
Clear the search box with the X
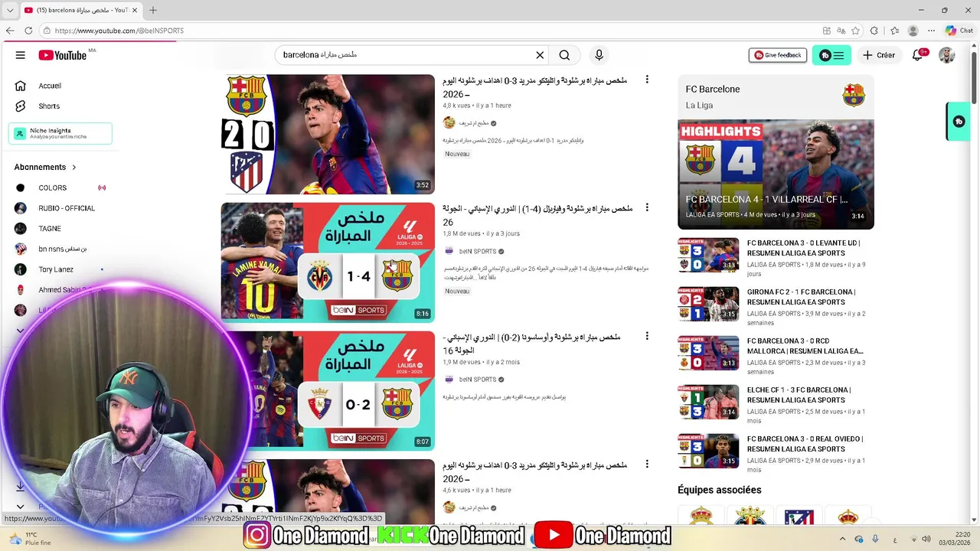pos(540,55)
